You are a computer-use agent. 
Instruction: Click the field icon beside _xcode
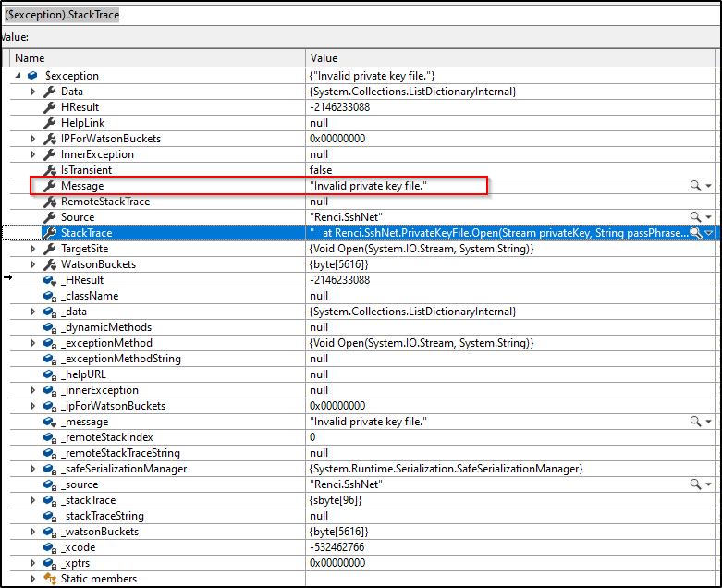[x=50, y=547]
